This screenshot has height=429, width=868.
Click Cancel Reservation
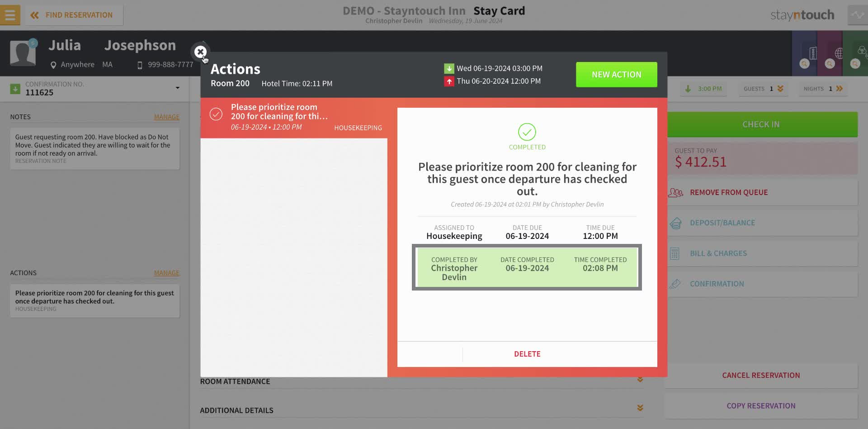761,375
